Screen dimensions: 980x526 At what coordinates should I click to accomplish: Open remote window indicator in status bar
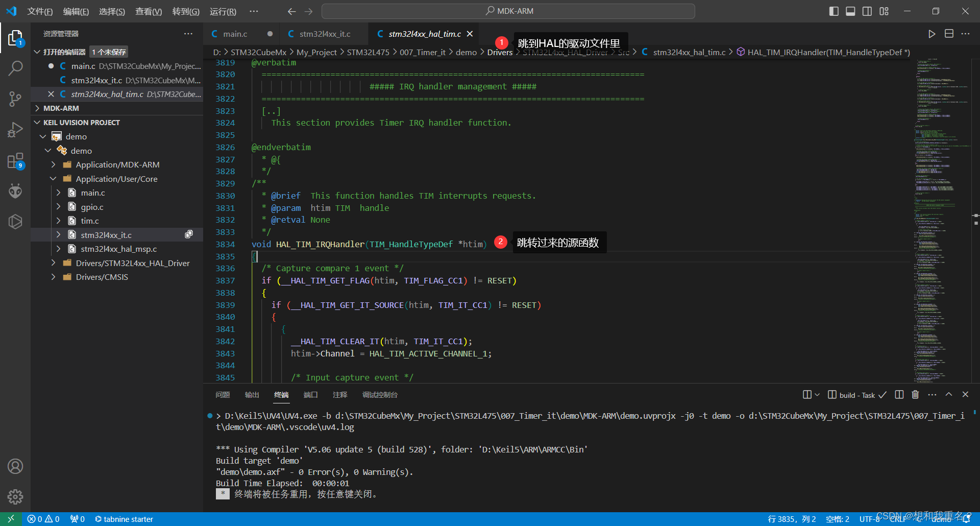point(11,519)
